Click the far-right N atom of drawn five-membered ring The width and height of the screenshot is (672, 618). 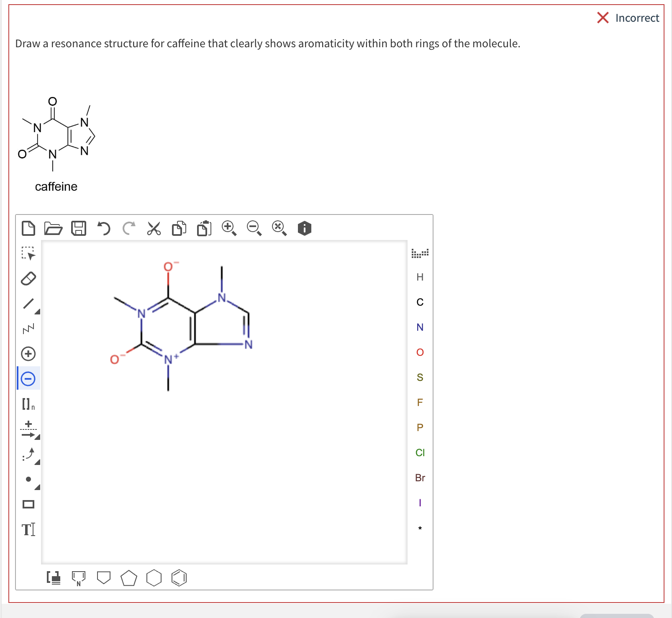pos(249,345)
